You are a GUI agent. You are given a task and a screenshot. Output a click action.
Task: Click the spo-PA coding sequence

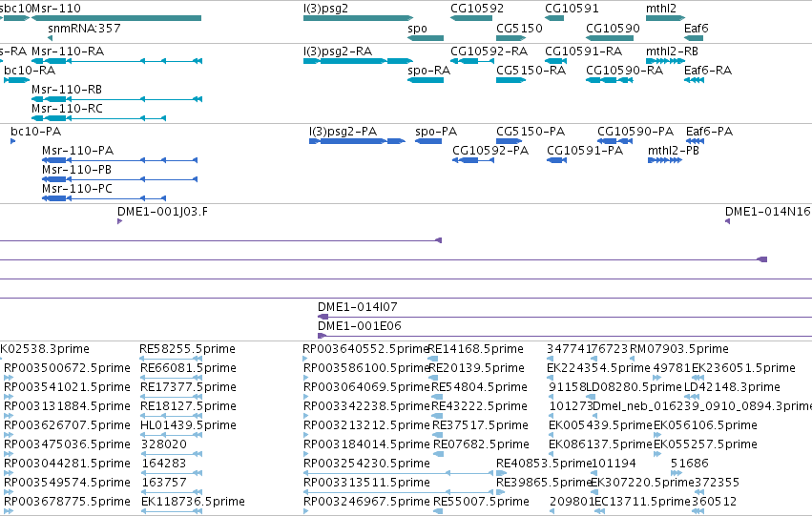click(428, 141)
